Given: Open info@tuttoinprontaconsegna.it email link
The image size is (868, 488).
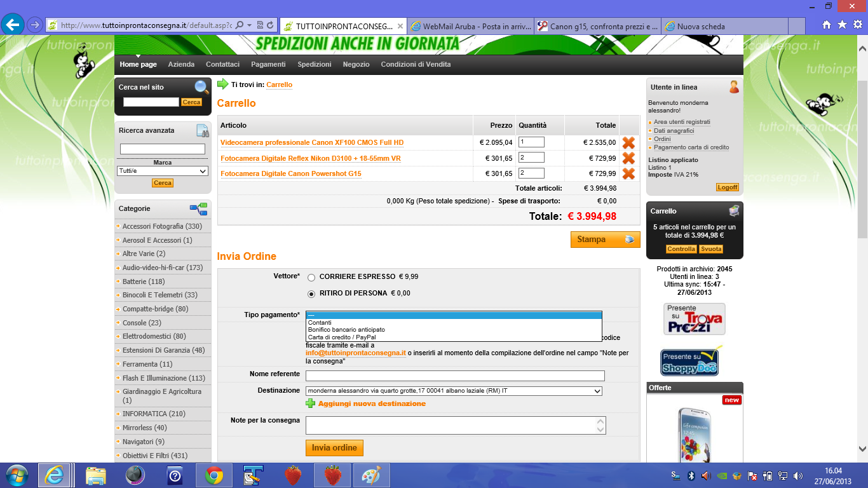Looking at the screenshot, I should click(356, 353).
